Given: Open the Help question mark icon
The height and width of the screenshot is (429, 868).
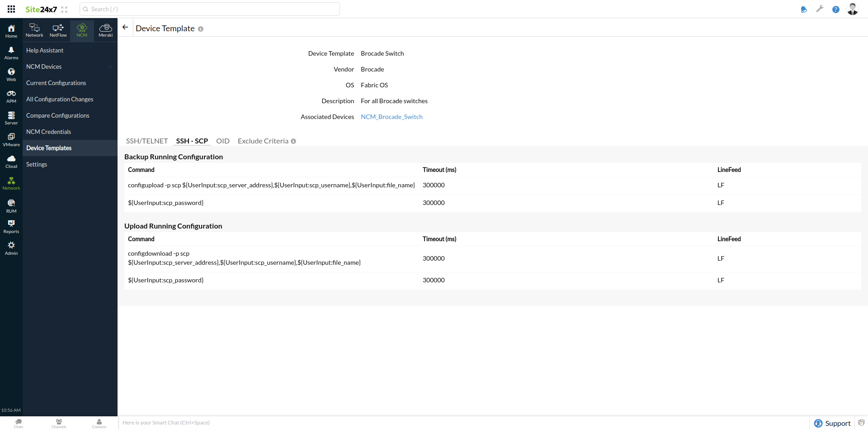Looking at the screenshot, I should pyautogui.click(x=836, y=9).
